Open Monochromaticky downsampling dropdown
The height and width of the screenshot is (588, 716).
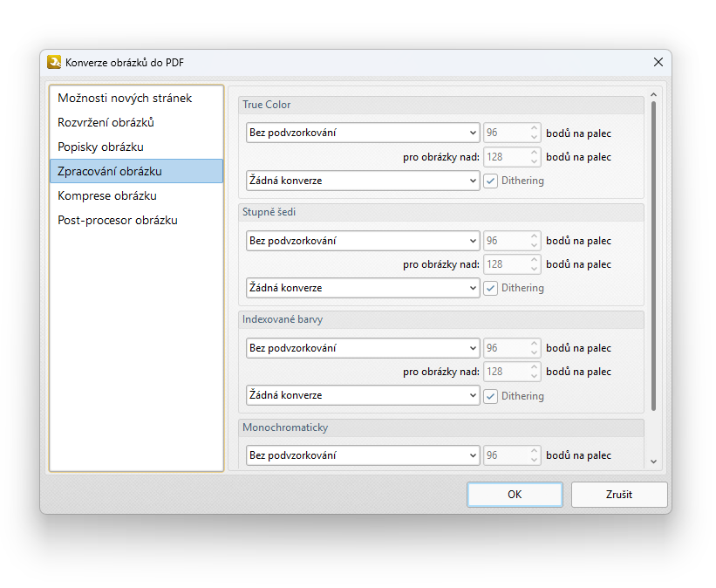tap(363, 455)
